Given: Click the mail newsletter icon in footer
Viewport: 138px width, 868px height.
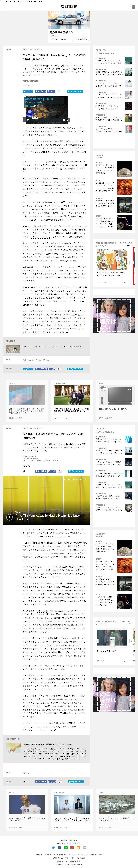Looking at the screenshot, I should pos(85,848).
